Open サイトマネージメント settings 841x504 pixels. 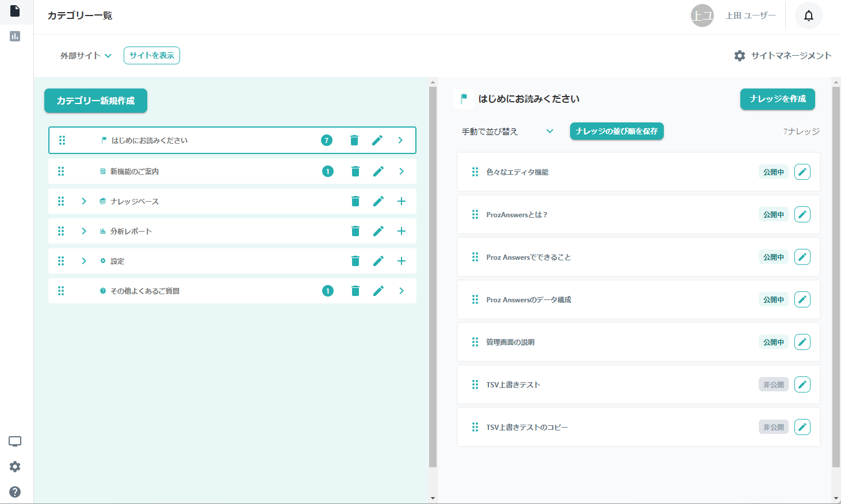782,56
